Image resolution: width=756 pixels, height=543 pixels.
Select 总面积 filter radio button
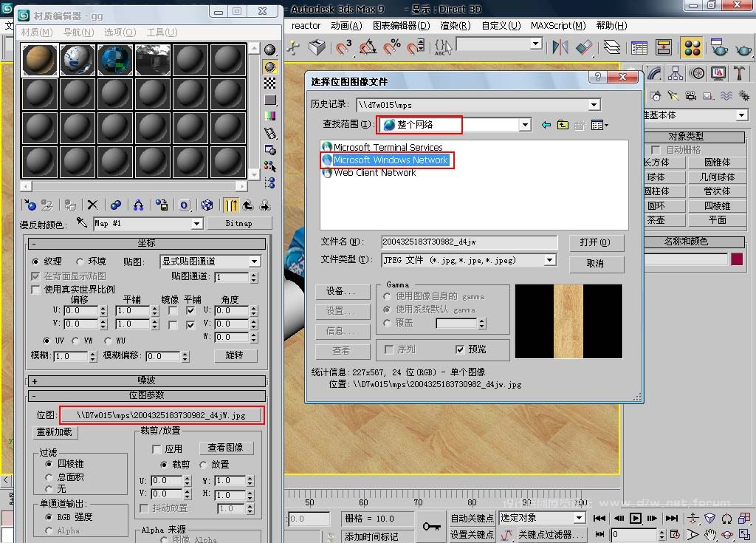(49, 477)
